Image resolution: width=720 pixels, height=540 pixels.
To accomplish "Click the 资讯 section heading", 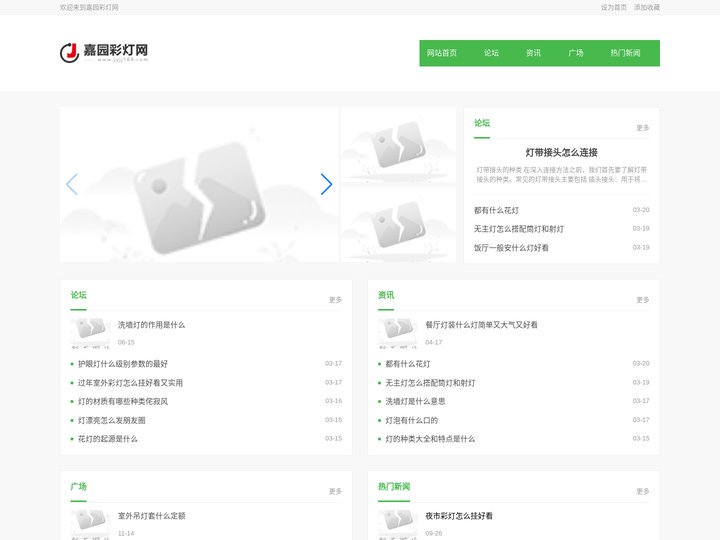I will pyautogui.click(x=386, y=295).
